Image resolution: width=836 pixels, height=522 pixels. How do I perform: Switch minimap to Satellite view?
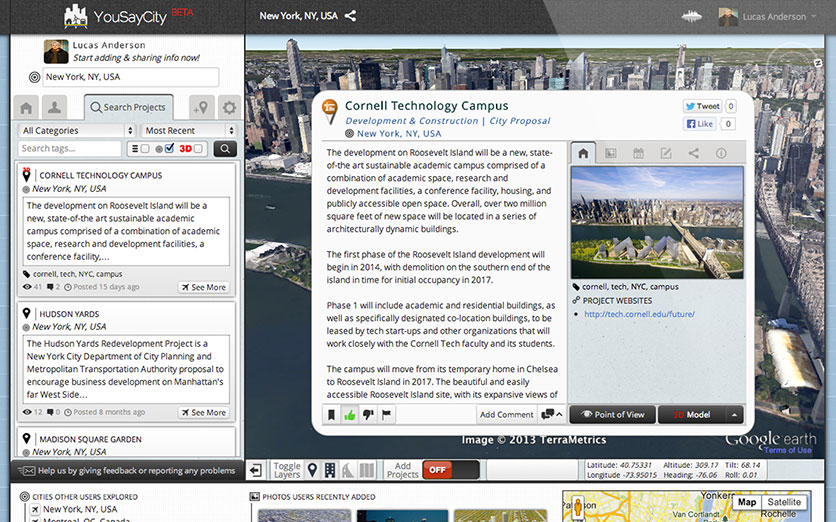(784, 502)
